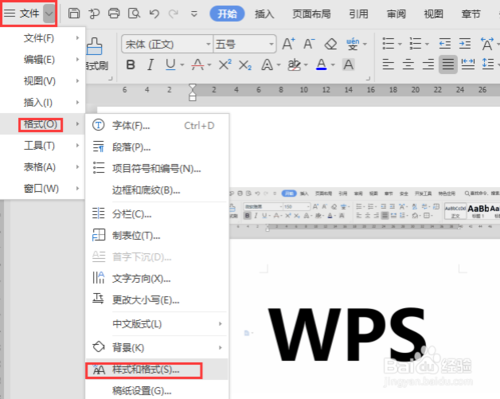Click the Print icon in quick access toolbar
The height and width of the screenshot is (399, 500).
[x=114, y=13]
